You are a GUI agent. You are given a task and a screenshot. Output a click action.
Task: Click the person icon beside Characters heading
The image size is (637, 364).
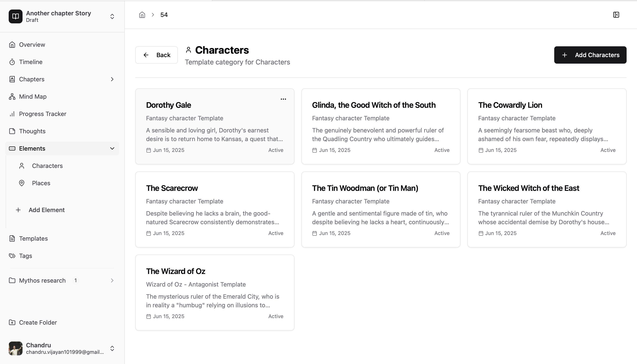pyautogui.click(x=188, y=50)
